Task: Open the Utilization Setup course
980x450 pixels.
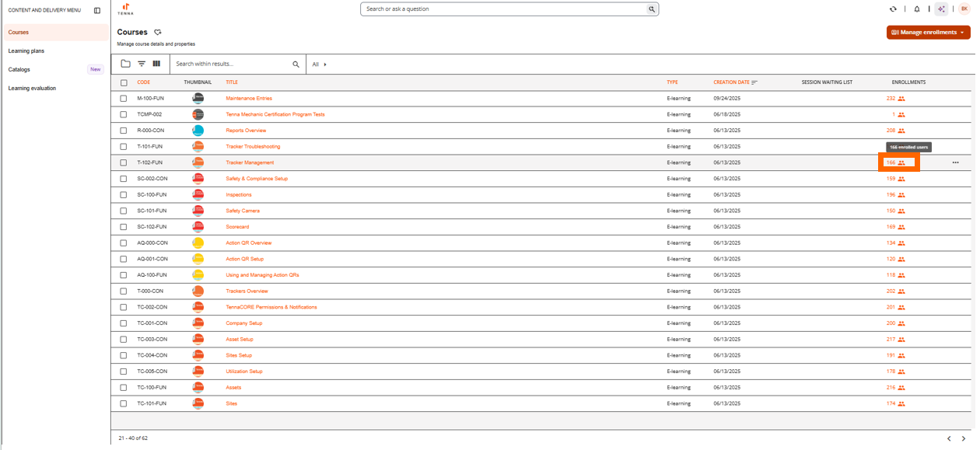Action: click(244, 372)
